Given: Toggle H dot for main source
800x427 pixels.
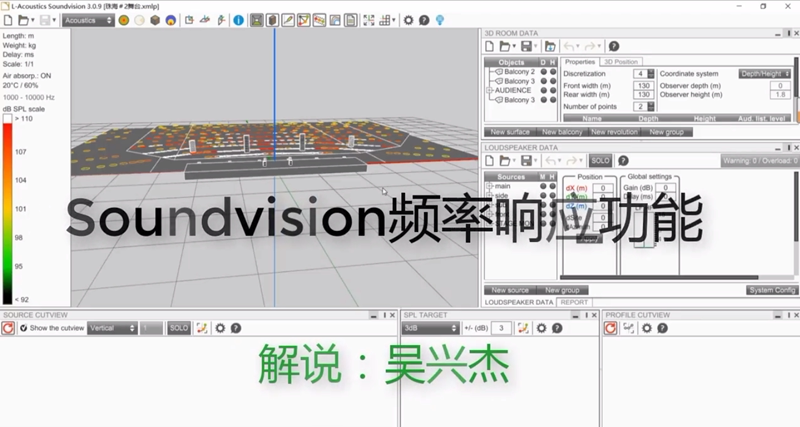Looking at the screenshot, I should 552,186.
